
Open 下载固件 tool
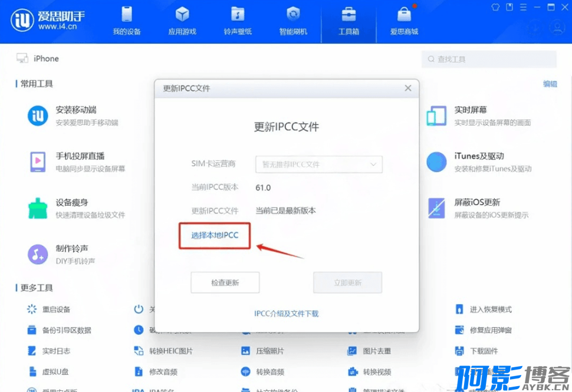point(476,351)
